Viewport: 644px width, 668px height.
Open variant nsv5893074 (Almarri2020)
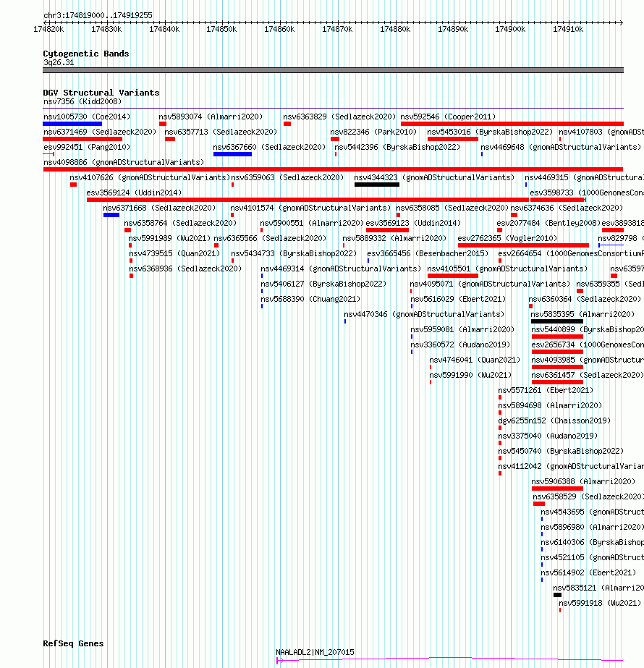pyautogui.click(x=211, y=117)
